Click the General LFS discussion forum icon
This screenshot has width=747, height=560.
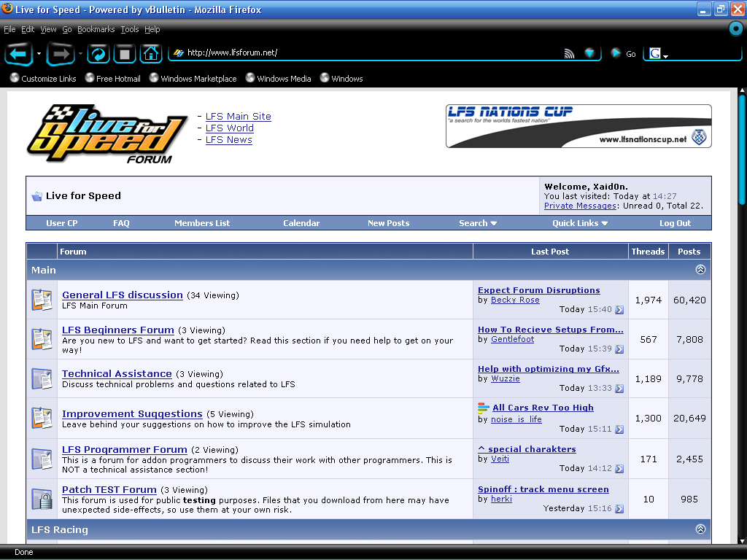42,300
